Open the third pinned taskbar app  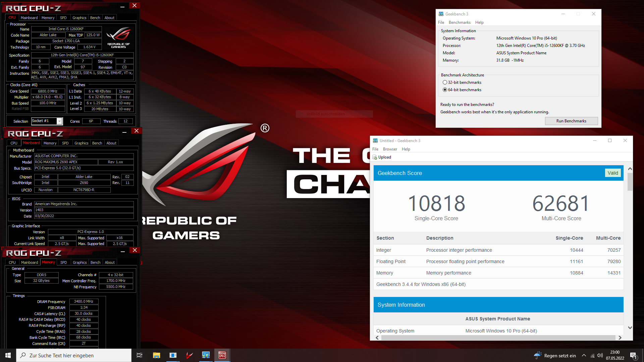pyautogui.click(x=173, y=355)
